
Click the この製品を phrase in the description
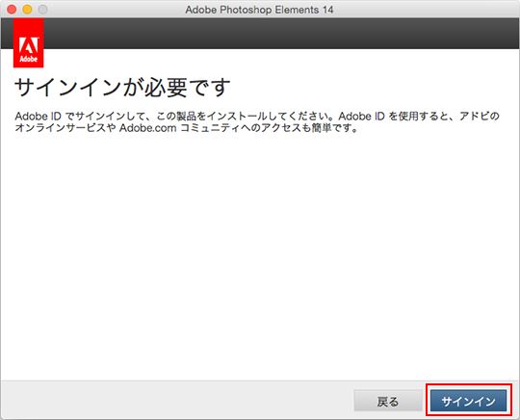181,117
